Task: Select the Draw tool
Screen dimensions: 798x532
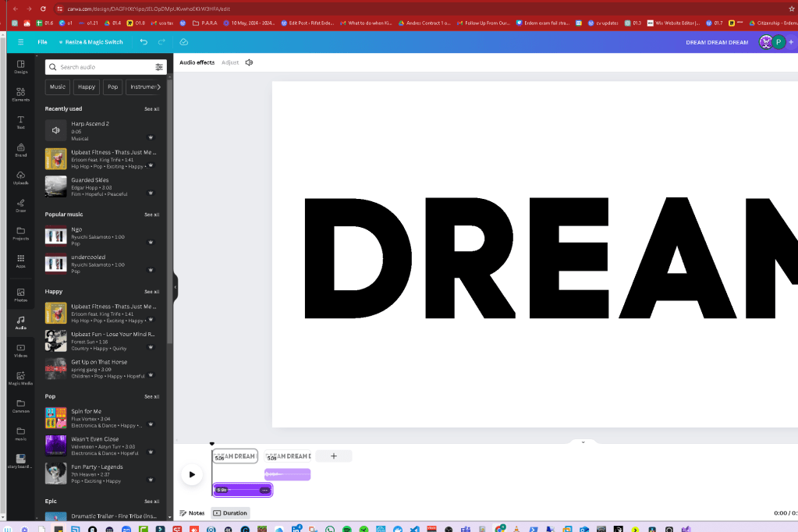Action: (x=20, y=205)
